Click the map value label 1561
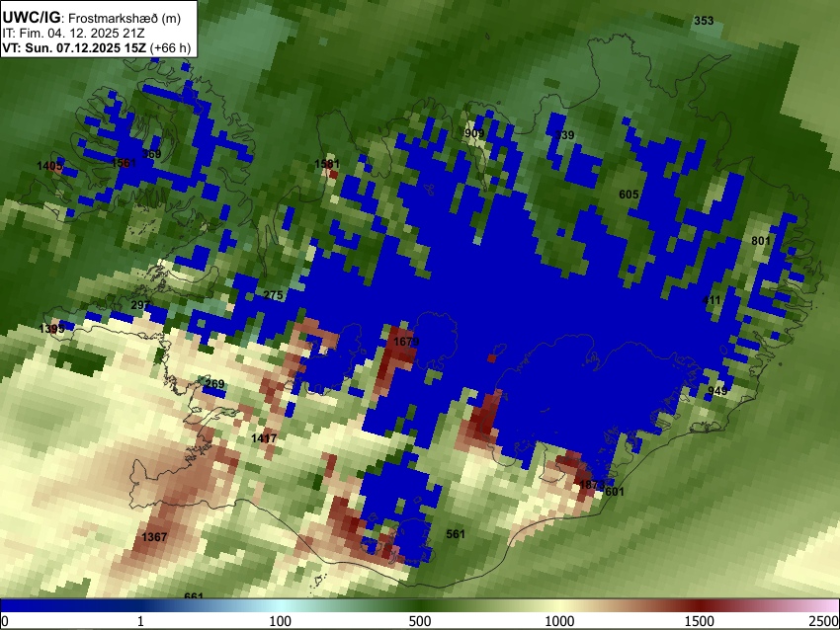 (124, 163)
